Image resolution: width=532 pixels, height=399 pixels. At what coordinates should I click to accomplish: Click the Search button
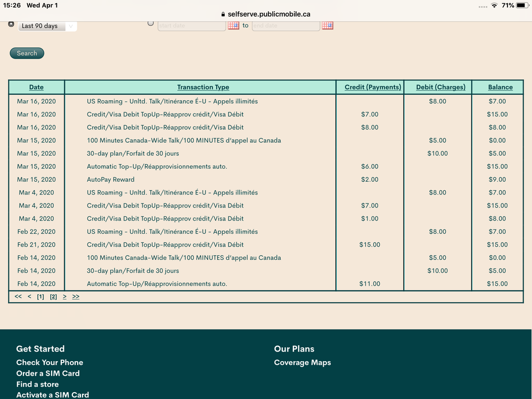27,53
